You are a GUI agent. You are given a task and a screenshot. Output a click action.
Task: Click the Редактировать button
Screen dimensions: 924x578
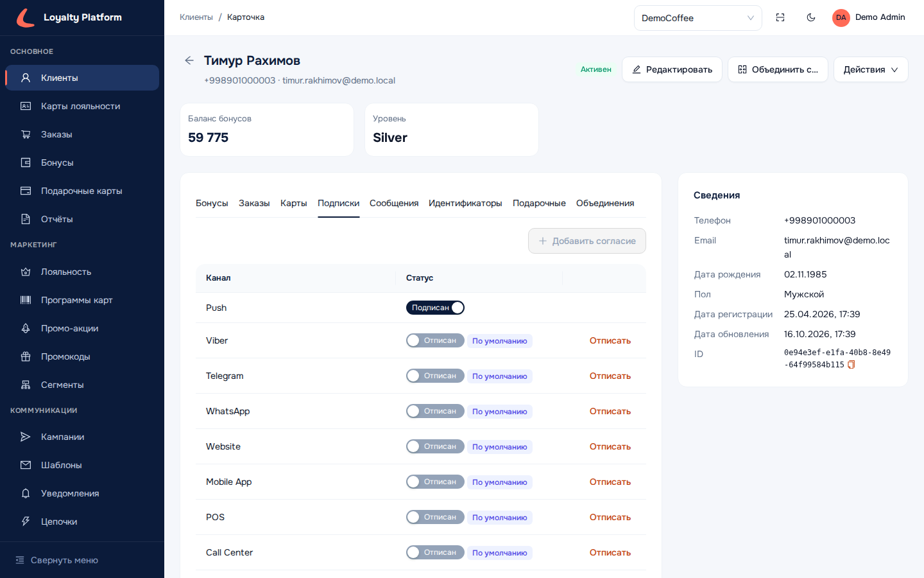coord(672,69)
